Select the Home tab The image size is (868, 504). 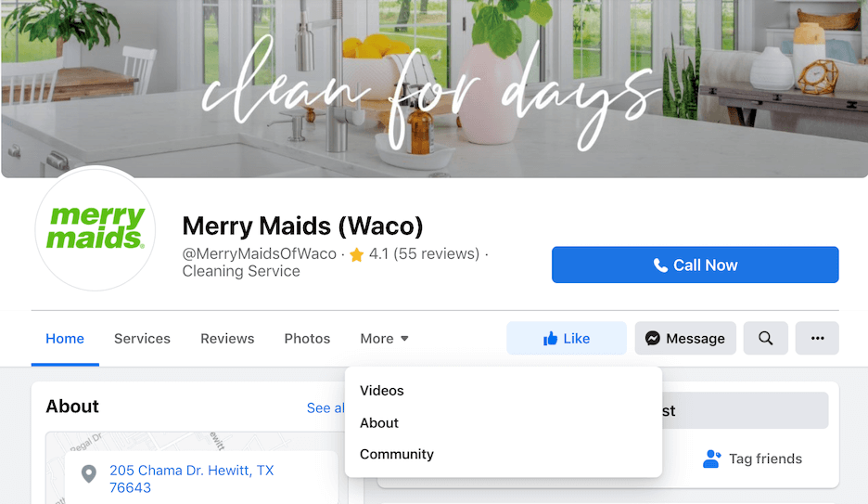[x=65, y=339]
